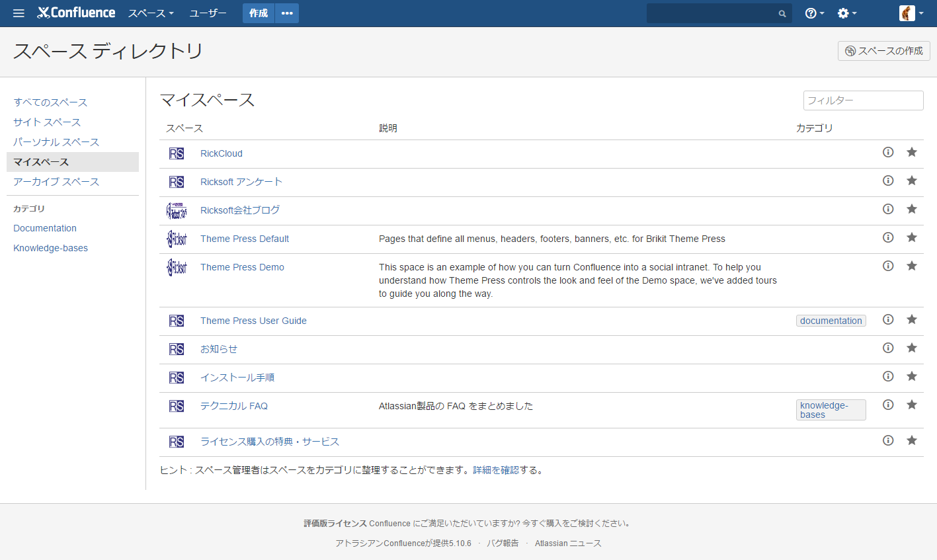
Task: Focus the フィルター input field
Action: pyautogui.click(x=864, y=100)
